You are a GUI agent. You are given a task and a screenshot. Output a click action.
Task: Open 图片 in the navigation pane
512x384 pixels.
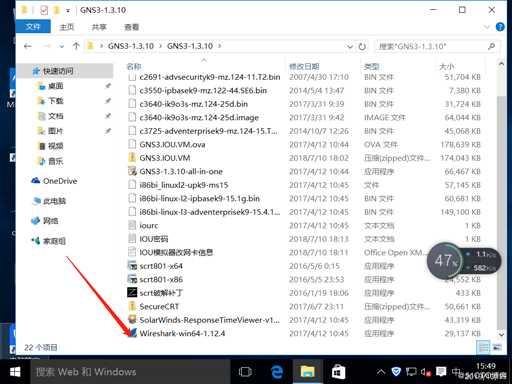[x=55, y=131]
